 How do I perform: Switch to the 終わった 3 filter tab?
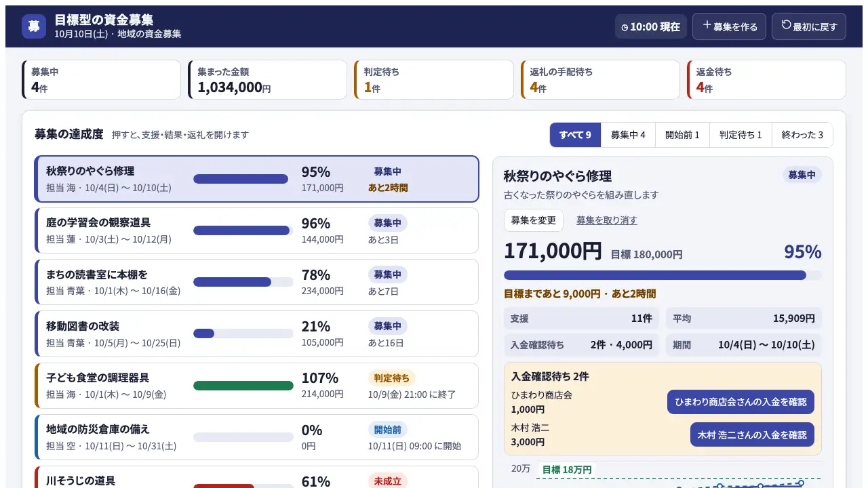pos(802,135)
